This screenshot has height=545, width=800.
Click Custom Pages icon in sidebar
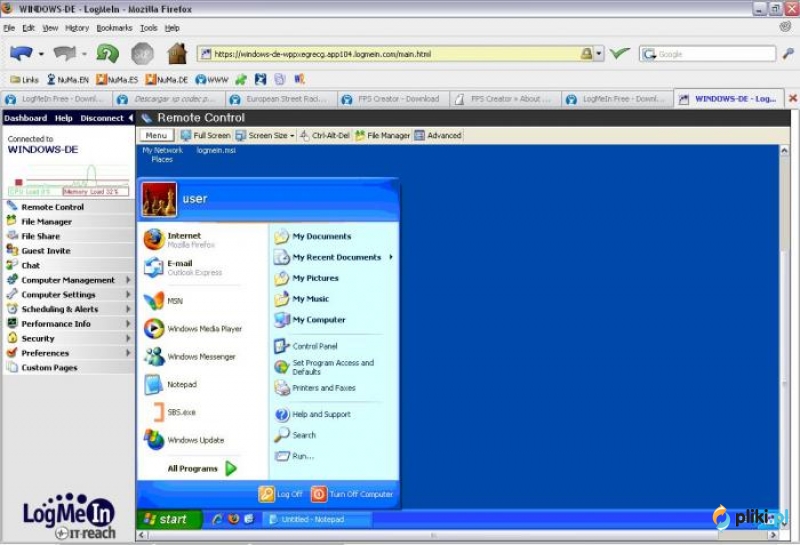click(x=12, y=367)
